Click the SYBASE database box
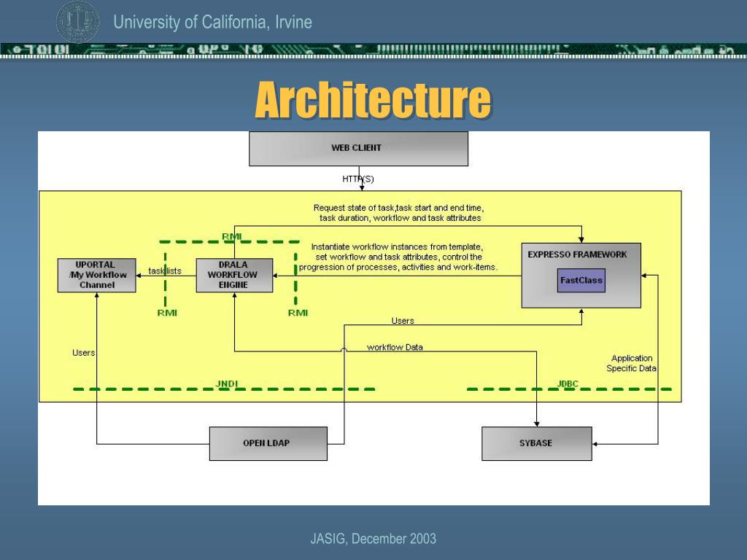 [x=537, y=443]
